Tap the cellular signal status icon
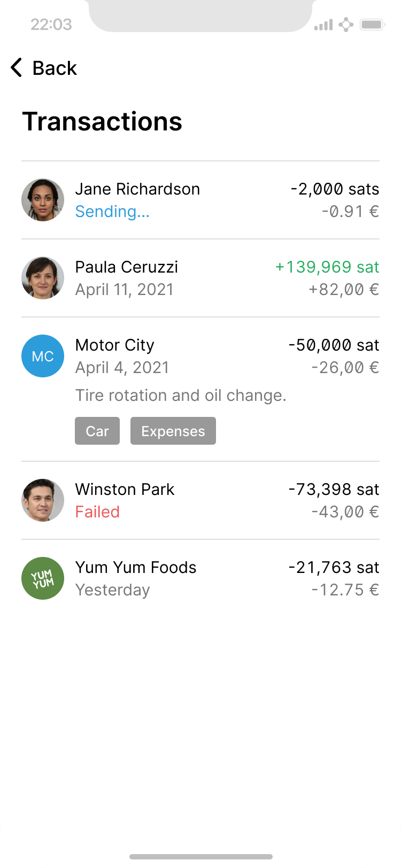 [x=323, y=25]
